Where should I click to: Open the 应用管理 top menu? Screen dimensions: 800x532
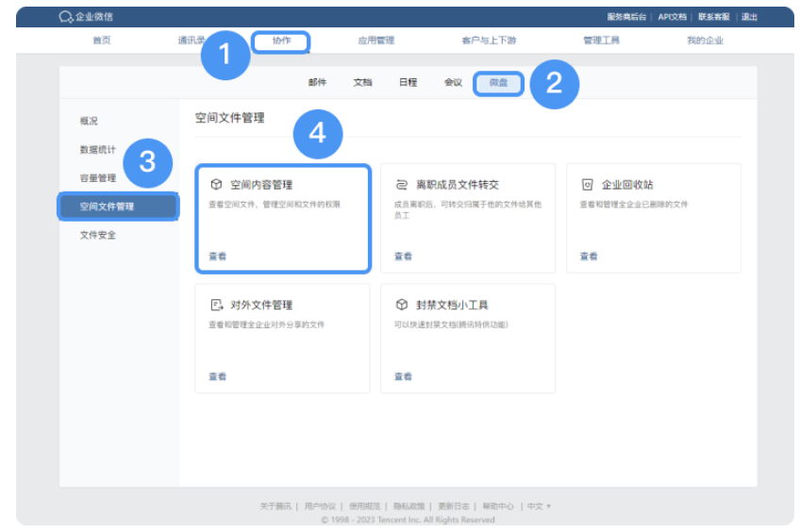click(x=375, y=41)
